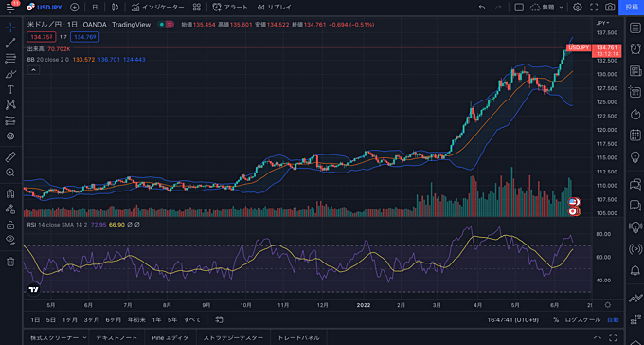This screenshot has width=644, height=345.
Task: Select the brush drawing tool
Action: click(x=10, y=75)
